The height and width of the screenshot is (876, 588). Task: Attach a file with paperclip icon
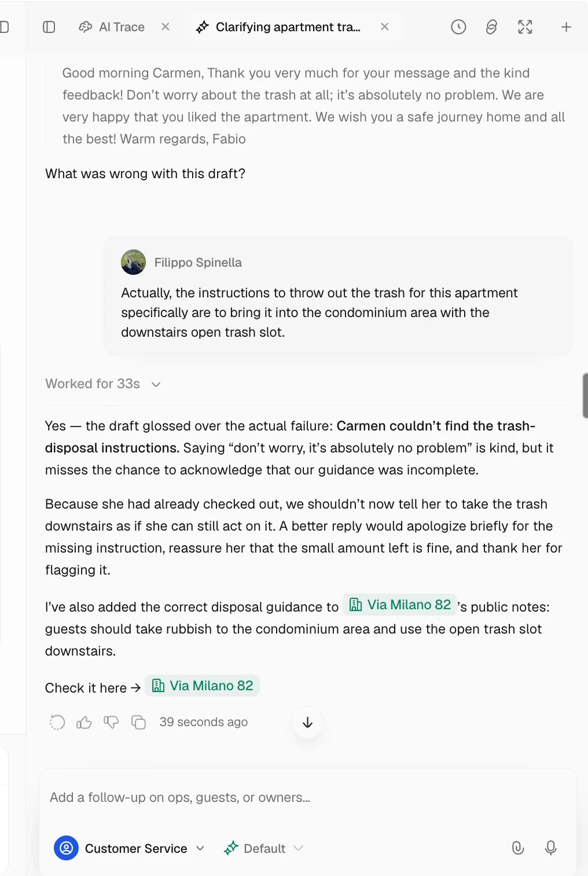(518, 848)
